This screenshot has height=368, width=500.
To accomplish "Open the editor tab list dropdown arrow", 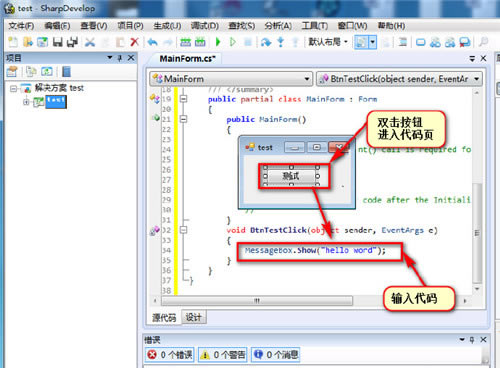I will 472,59.
